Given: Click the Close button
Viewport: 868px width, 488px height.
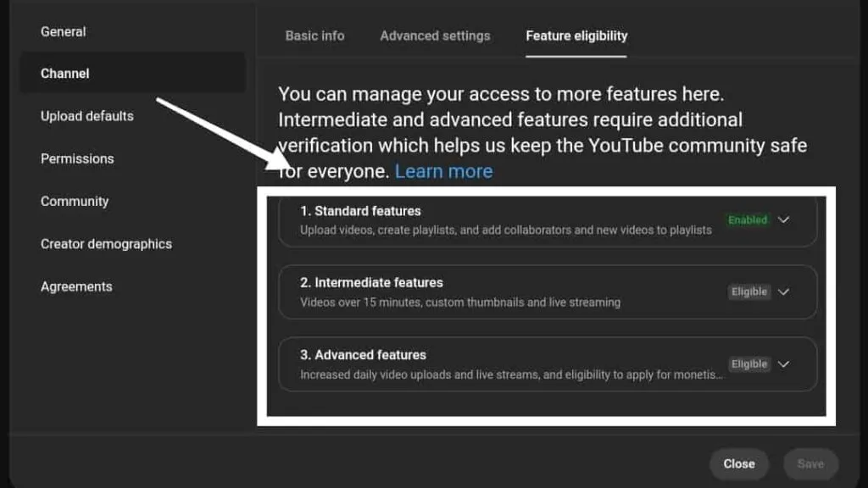Looking at the screenshot, I should pos(739,463).
